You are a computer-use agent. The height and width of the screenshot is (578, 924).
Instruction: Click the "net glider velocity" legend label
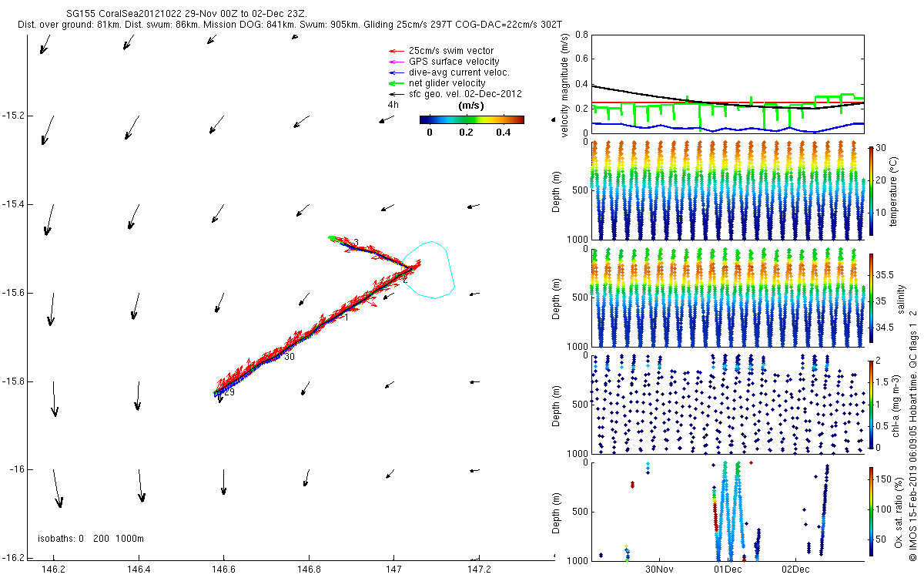(x=447, y=83)
